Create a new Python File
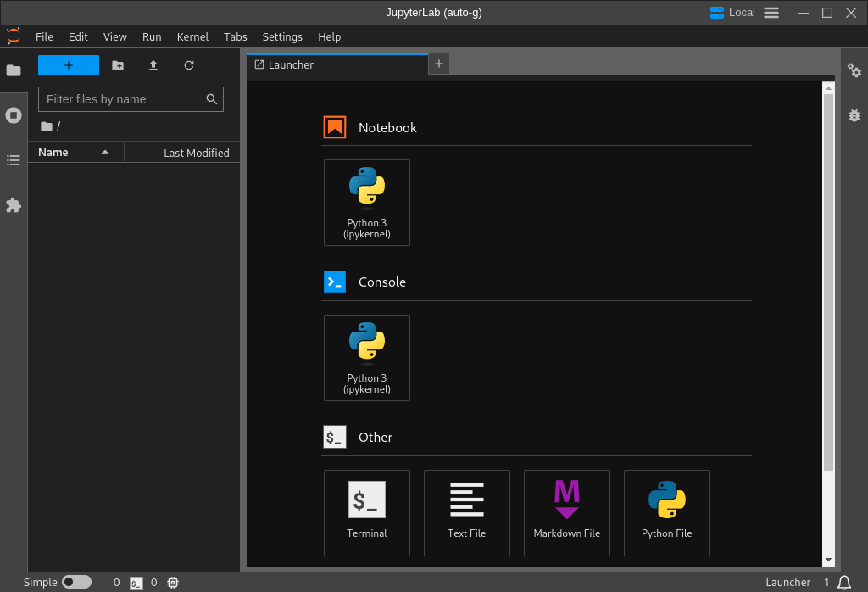 point(667,513)
